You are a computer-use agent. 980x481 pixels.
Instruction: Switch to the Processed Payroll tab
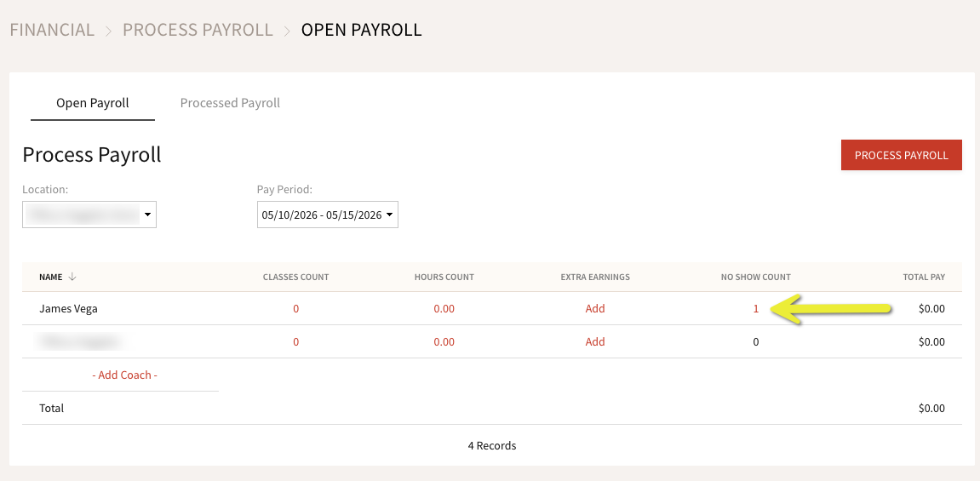click(230, 102)
